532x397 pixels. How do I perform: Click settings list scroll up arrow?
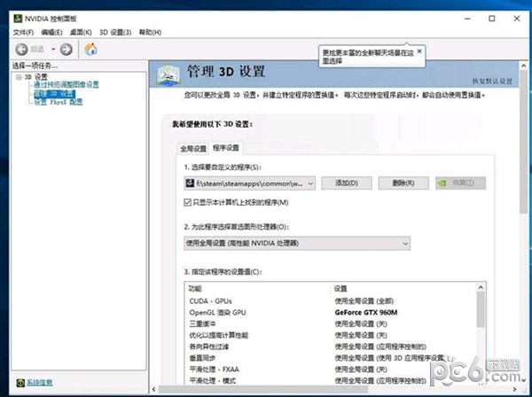coord(481,287)
